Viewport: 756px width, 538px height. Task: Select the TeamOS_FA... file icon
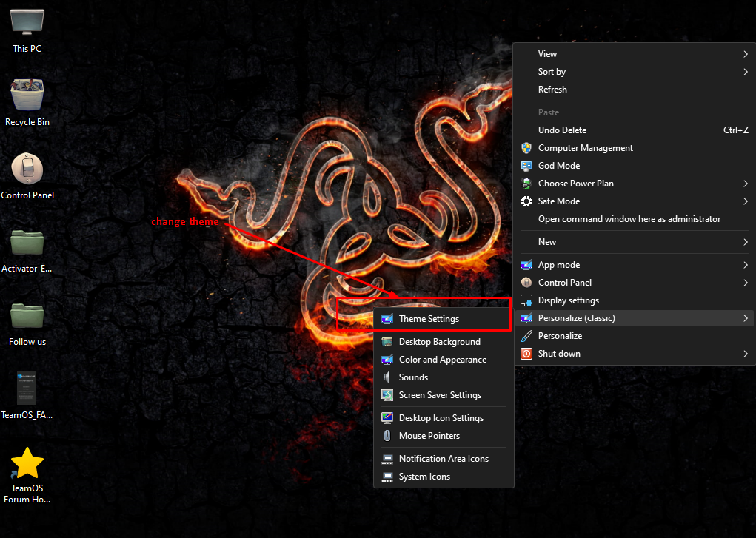click(x=27, y=388)
